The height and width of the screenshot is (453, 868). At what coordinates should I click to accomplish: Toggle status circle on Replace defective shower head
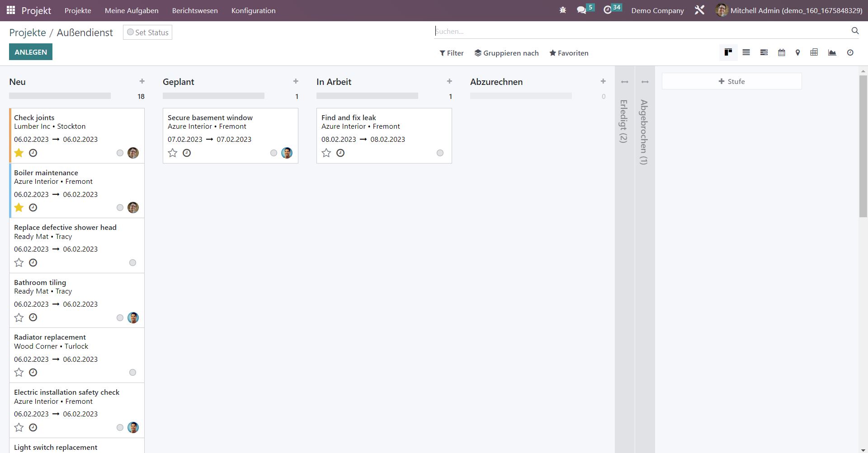[132, 263]
